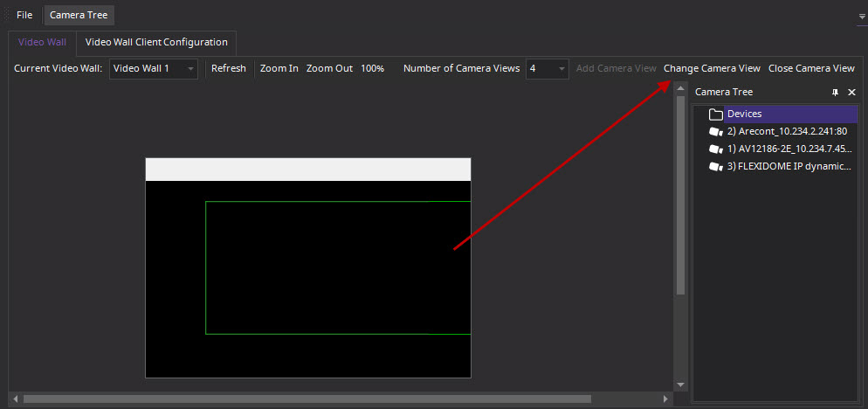Image resolution: width=868 pixels, height=409 pixels.
Task: Pin the Camera Tree panel
Action: pos(836,93)
